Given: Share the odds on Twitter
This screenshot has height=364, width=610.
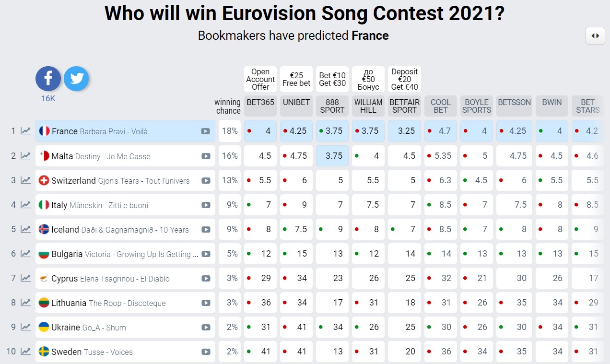Looking at the screenshot, I should pos(76,79).
